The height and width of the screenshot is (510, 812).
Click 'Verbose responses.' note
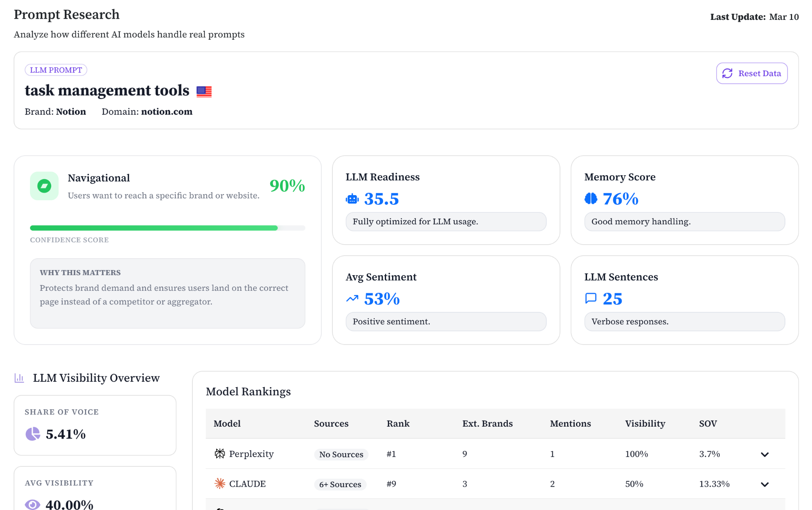pos(685,322)
